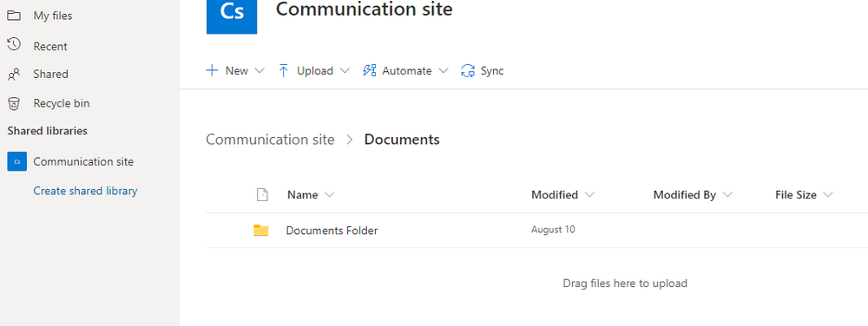868x326 pixels.
Task: Expand the Upload dropdown chevron
Action: click(x=345, y=71)
